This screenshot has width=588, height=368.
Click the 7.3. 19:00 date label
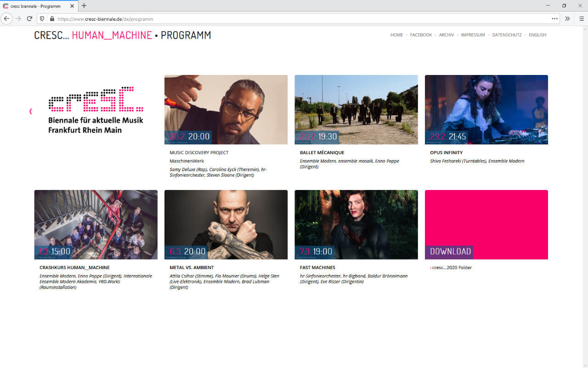[315, 252]
